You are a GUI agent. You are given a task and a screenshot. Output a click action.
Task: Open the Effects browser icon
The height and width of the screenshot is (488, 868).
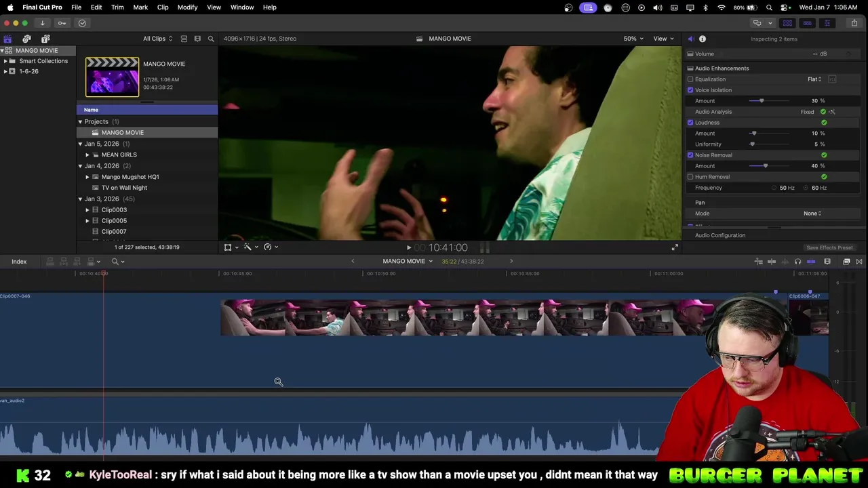(x=846, y=262)
